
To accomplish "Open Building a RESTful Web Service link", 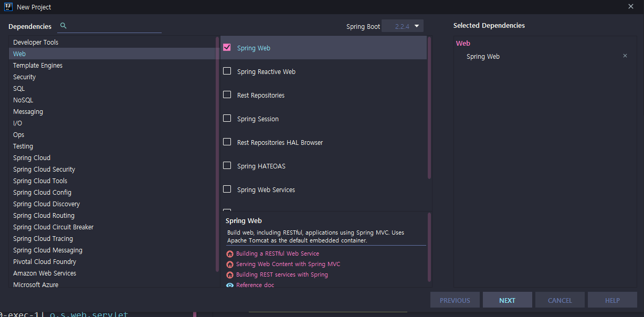I will point(278,253).
